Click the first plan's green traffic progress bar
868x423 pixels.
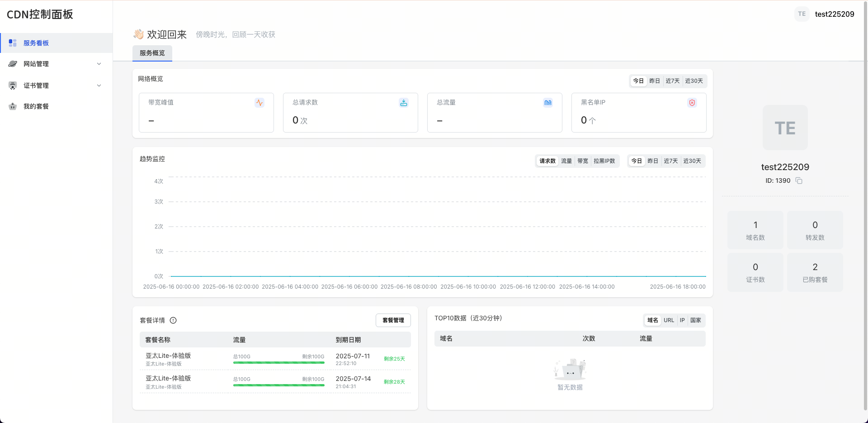(x=278, y=362)
